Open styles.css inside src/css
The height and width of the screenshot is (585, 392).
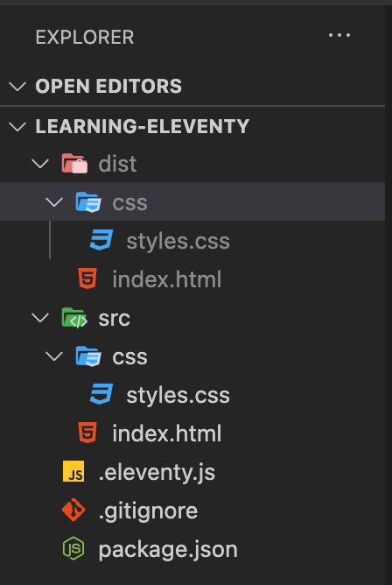point(178,396)
